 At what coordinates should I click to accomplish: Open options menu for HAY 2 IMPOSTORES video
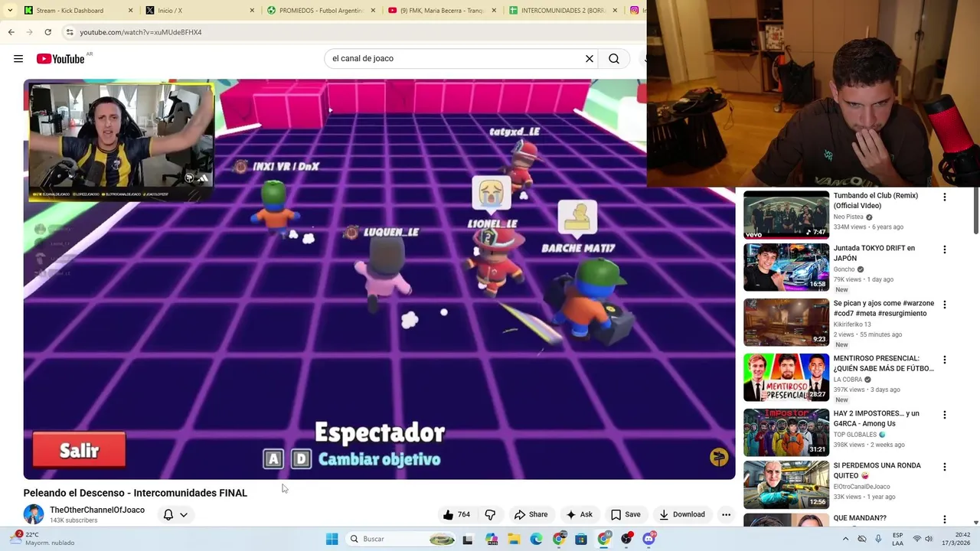point(944,415)
